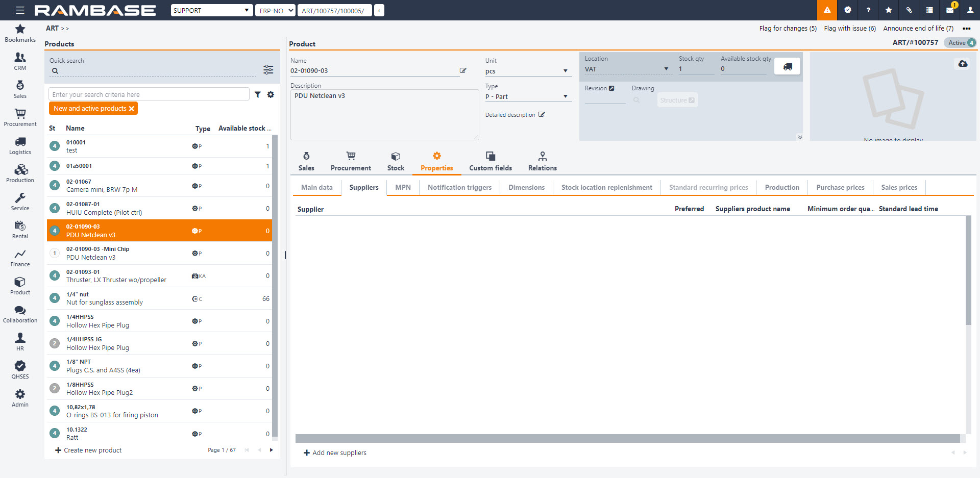The image size is (980, 478).
Task: Remove the New and active products filter
Action: tap(132, 109)
